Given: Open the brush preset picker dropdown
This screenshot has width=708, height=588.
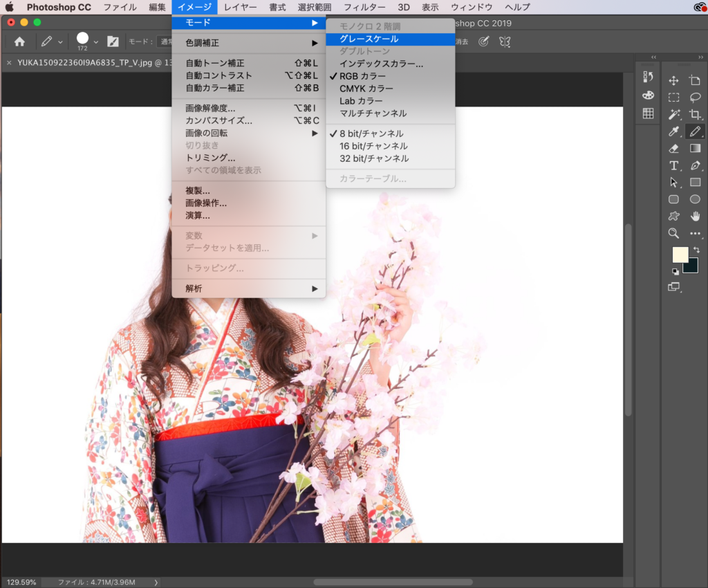Looking at the screenshot, I should pyautogui.click(x=95, y=42).
